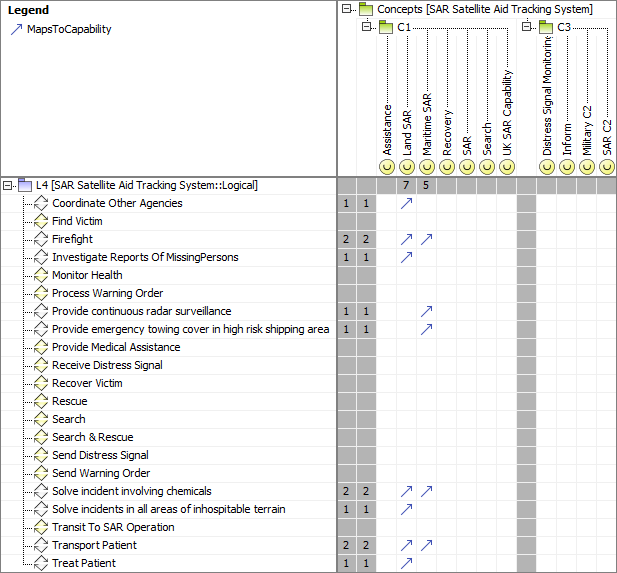Click the Maritime SAR total count 5
The image size is (617, 573).
pyautogui.click(x=426, y=185)
